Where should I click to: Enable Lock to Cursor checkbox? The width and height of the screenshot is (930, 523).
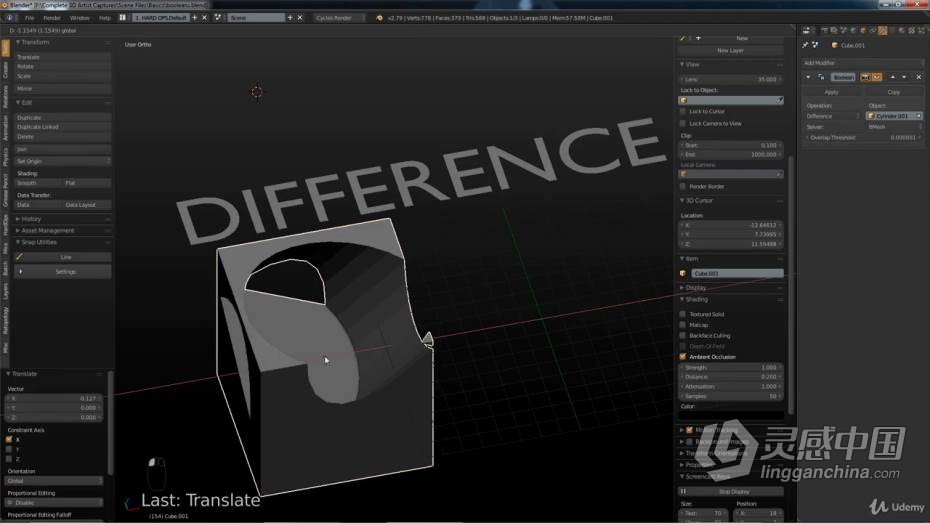coord(683,111)
